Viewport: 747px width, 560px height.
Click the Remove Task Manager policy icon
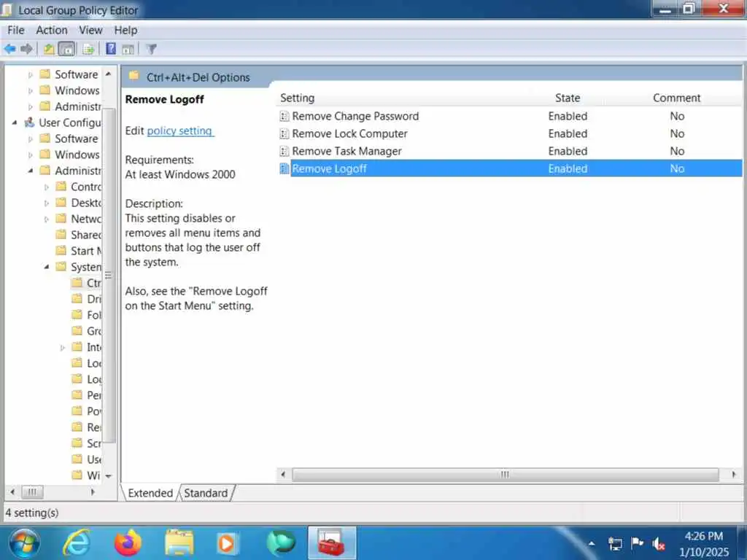point(285,152)
